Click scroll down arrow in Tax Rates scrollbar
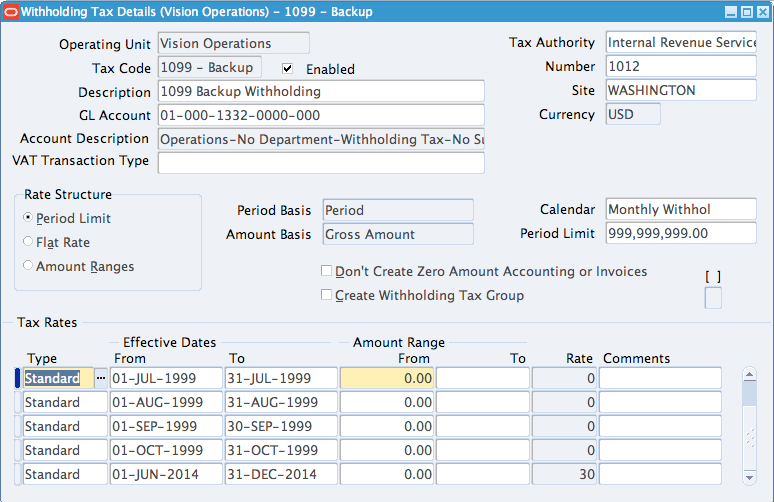This screenshot has width=774, height=502. [749, 477]
